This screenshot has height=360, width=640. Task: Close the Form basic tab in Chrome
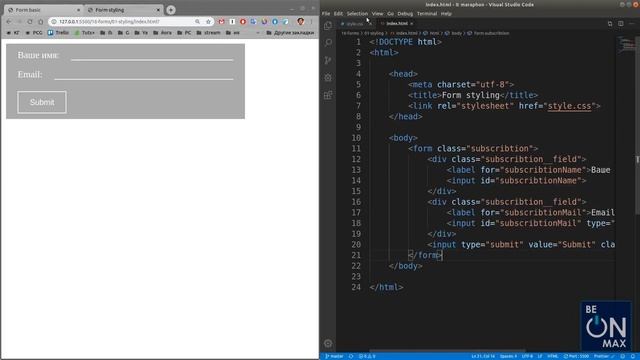[78, 10]
